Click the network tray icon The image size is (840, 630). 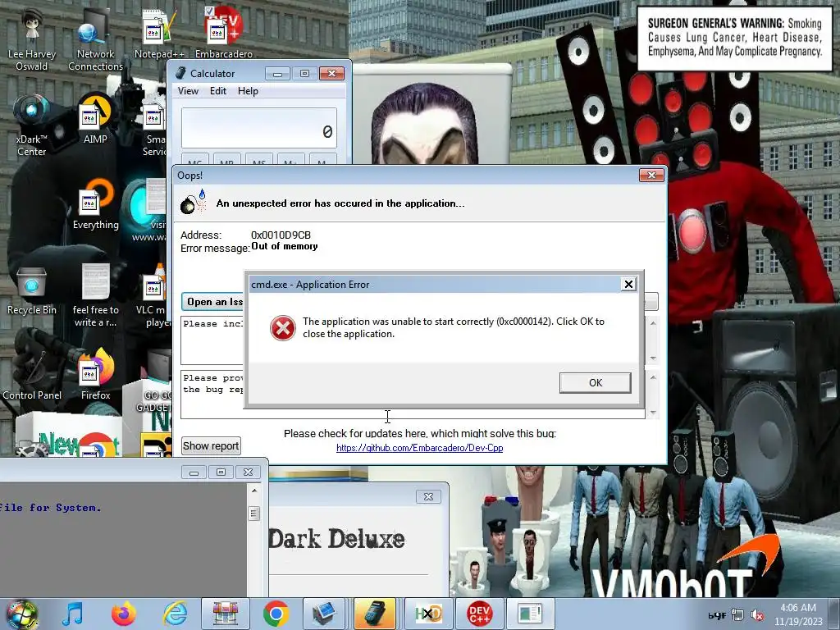pos(737,615)
